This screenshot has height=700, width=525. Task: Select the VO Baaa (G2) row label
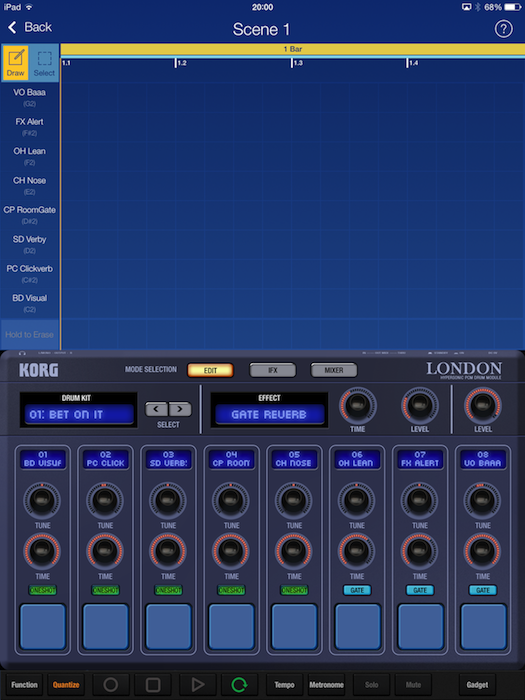click(29, 97)
